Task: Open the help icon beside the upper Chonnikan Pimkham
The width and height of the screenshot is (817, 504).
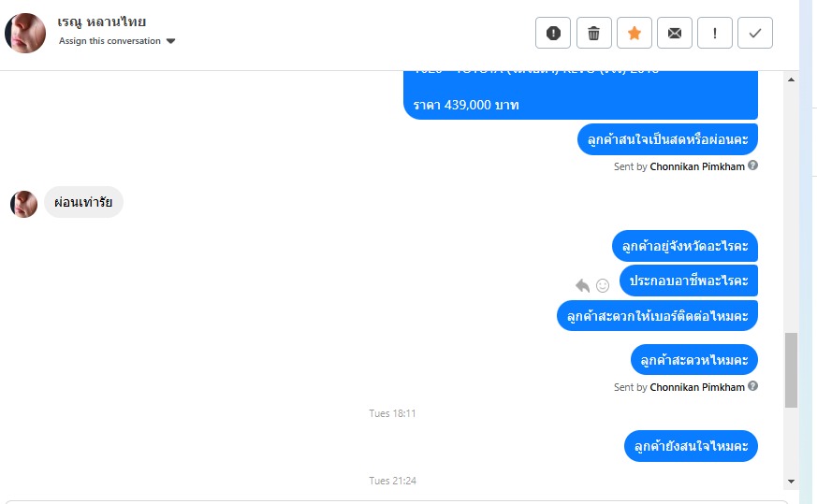Action: tap(753, 166)
